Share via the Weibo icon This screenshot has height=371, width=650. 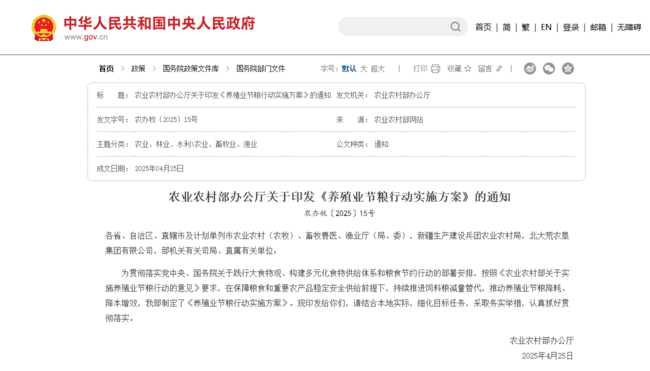click(x=530, y=68)
